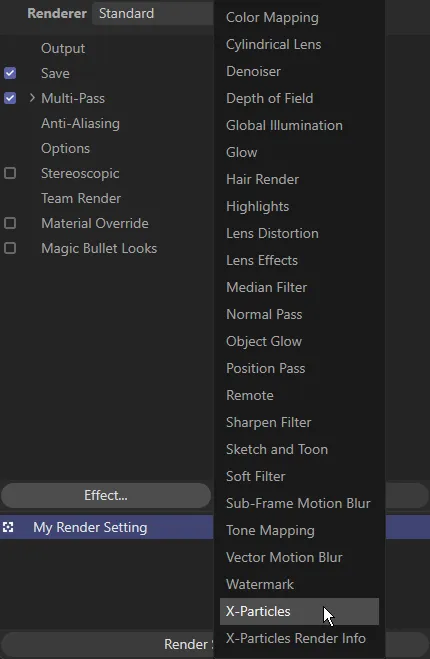The height and width of the screenshot is (659, 430).
Task: Add Global Illumination effect
Action: pyautogui.click(x=299, y=125)
